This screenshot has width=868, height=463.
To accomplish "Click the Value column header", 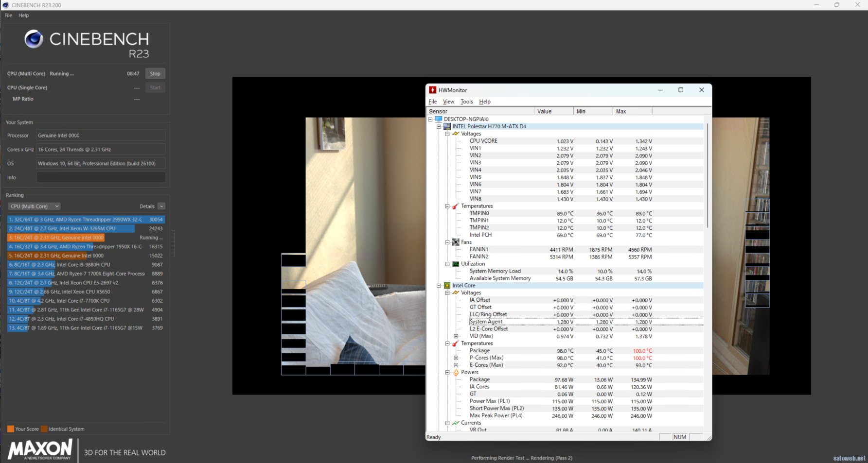I will tap(554, 111).
